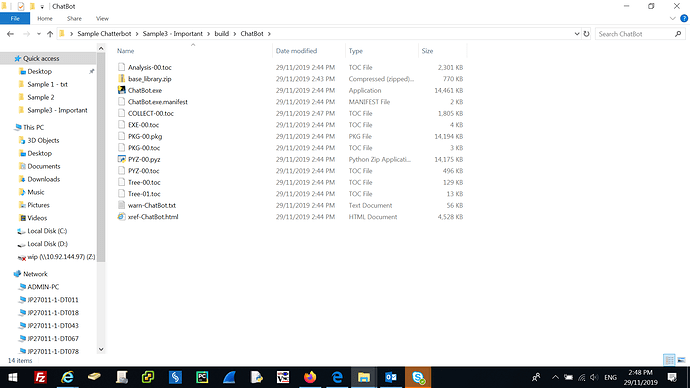This screenshot has width=690, height=388.
Task: Click the navigation pane scroll up arrow
Action: (x=101, y=48)
